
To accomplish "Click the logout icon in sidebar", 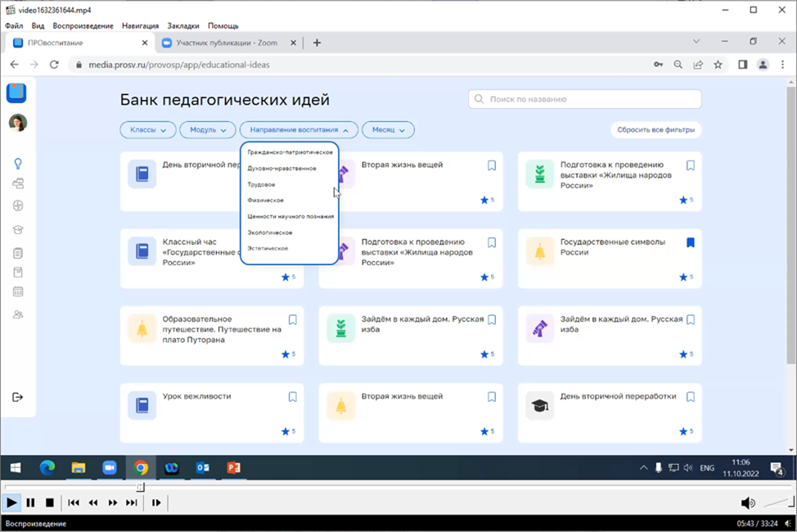I will (18, 397).
